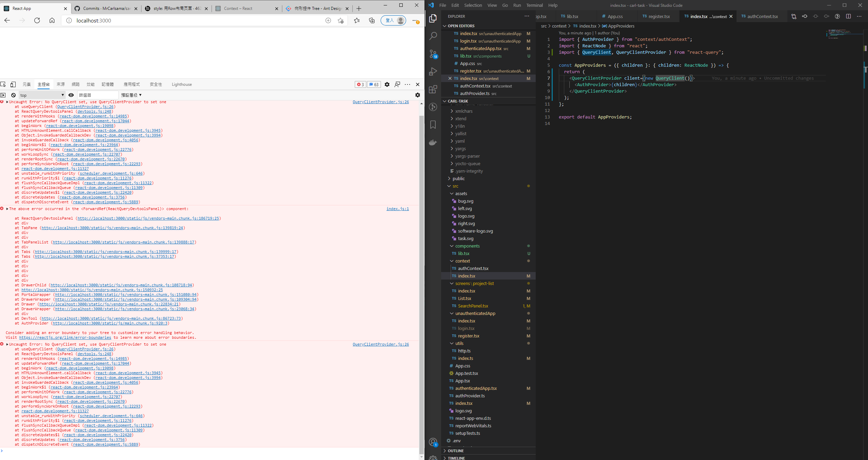Viewport: 868px width, 460px height.
Task: Open DevTools settings gear next to issue count
Action: [x=387, y=84]
